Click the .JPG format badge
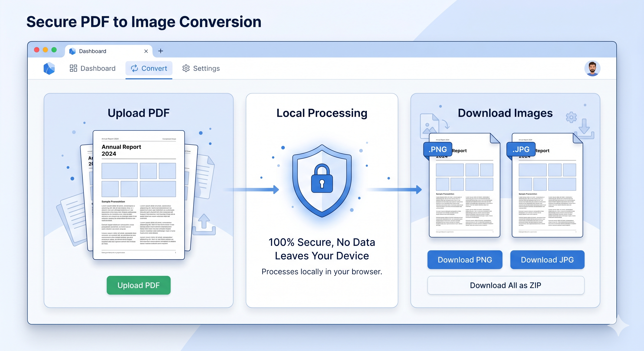The height and width of the screenshot is (351, 644). [521, 149]
